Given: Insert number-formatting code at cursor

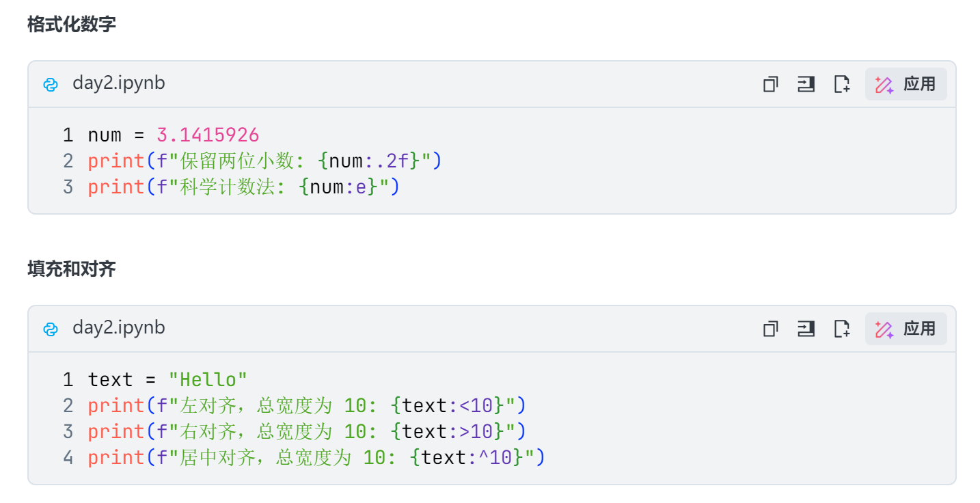Looking at the screenshot, I should point(806,83).
